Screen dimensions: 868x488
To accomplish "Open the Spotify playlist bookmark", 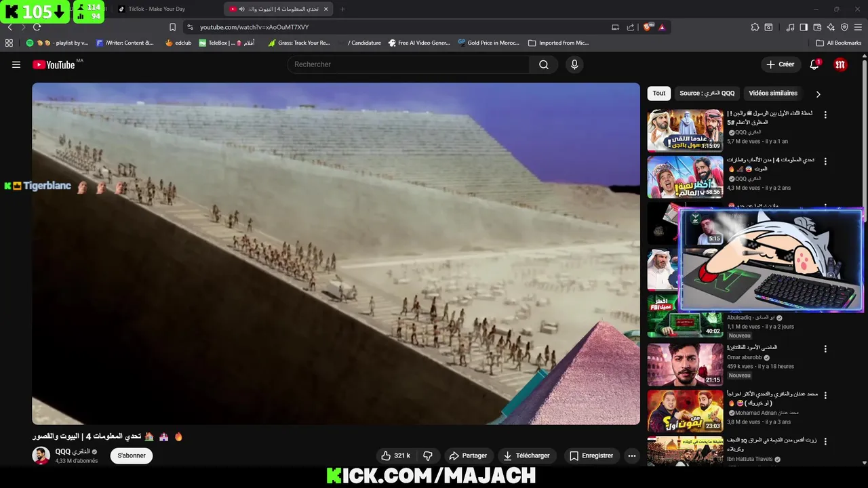I will (57, 43).
